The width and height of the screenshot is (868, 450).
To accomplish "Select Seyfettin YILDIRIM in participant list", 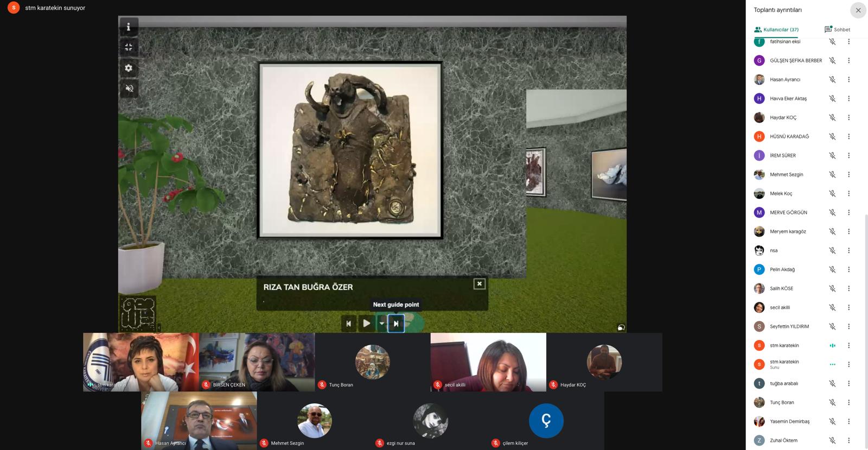I will (x=789, y=327).
